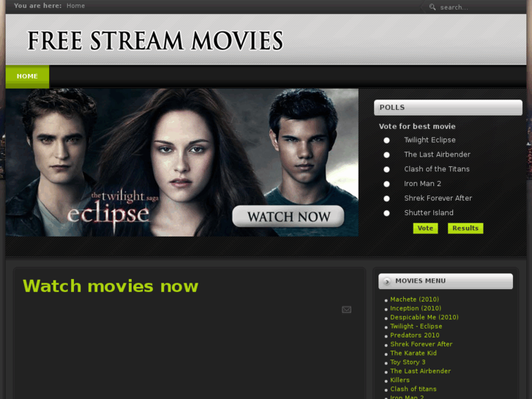Click the MOVIES MENU header label
The image size is (532, 399).
point(420,281)
